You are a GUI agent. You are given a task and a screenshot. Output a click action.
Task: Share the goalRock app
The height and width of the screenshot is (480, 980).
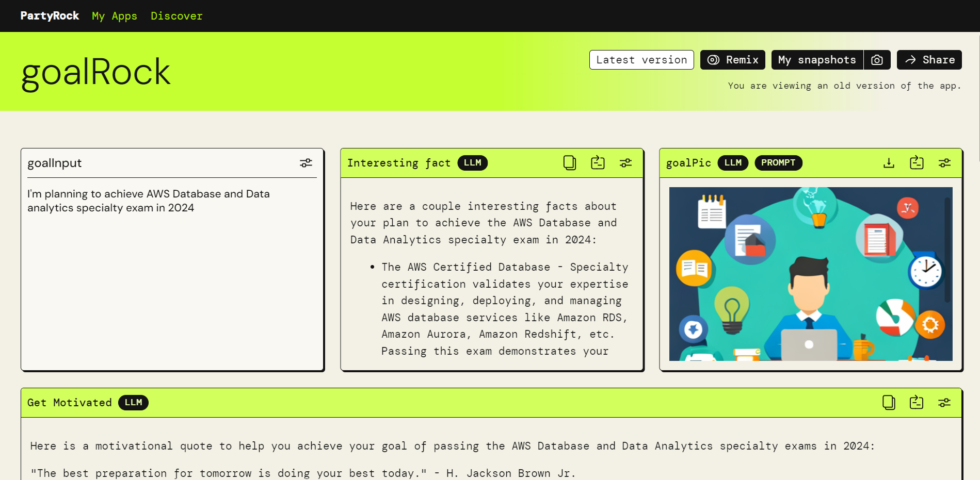[x=929, y=60]
